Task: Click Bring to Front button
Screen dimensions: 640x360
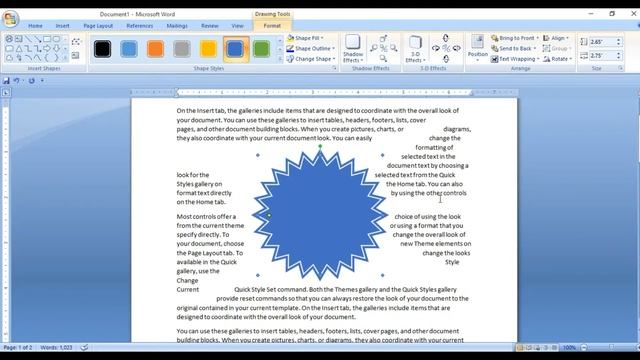Action: click(x=515, y=38)
